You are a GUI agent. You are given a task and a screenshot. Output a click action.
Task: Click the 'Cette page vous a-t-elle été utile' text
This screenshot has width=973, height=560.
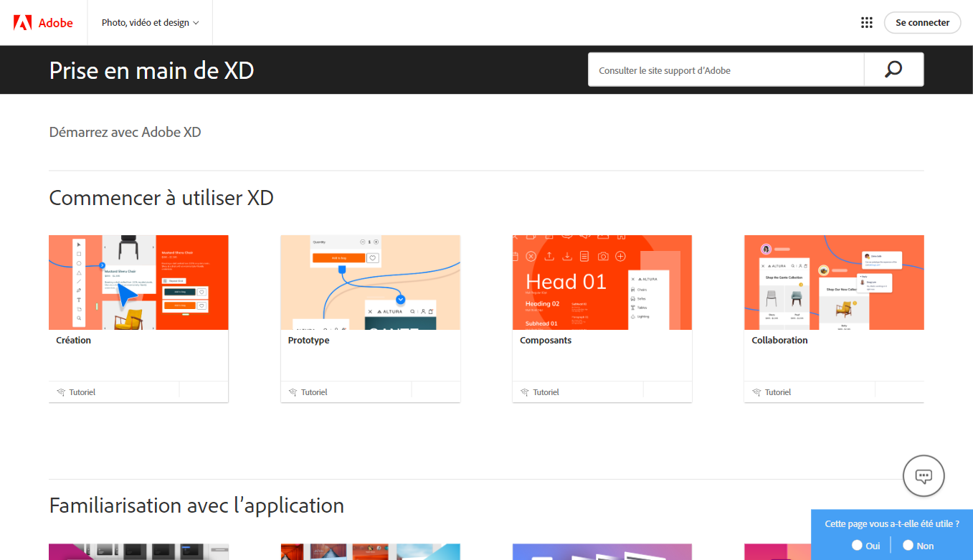(892, 523)
